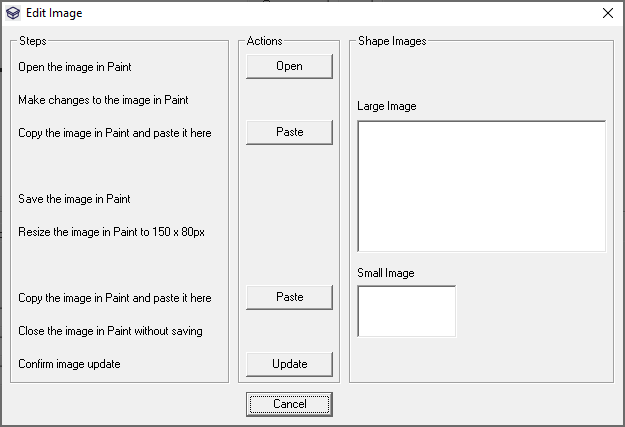This screenshot has width=625, height=427.
Task: Click the 'Steps' group heading
Action: 33,41
